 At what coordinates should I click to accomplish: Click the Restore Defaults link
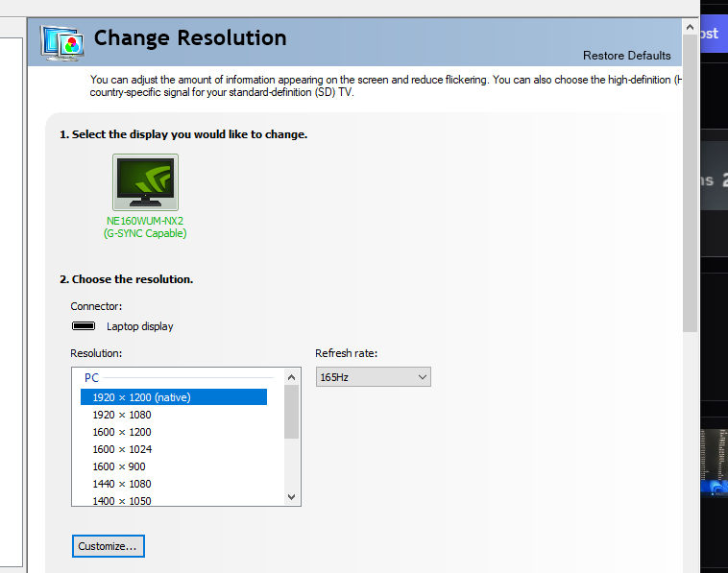(x=627, y=56)
